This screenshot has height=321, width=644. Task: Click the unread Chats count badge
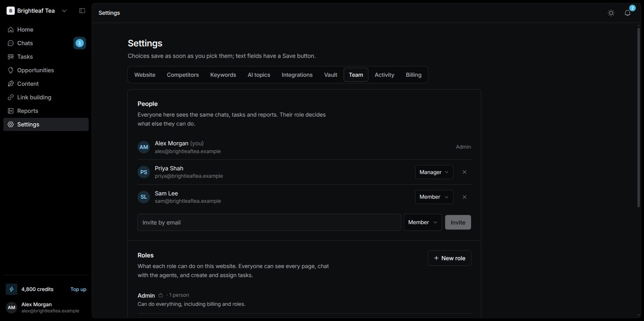(80, 43)
